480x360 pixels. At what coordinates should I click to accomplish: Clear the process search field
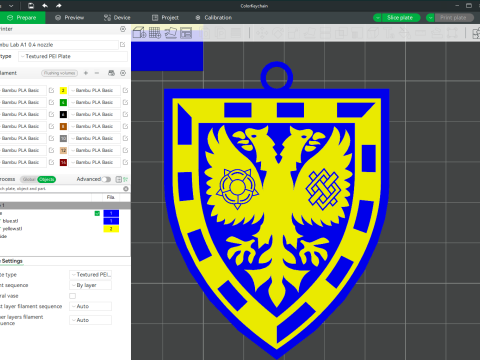pos(126,189)
